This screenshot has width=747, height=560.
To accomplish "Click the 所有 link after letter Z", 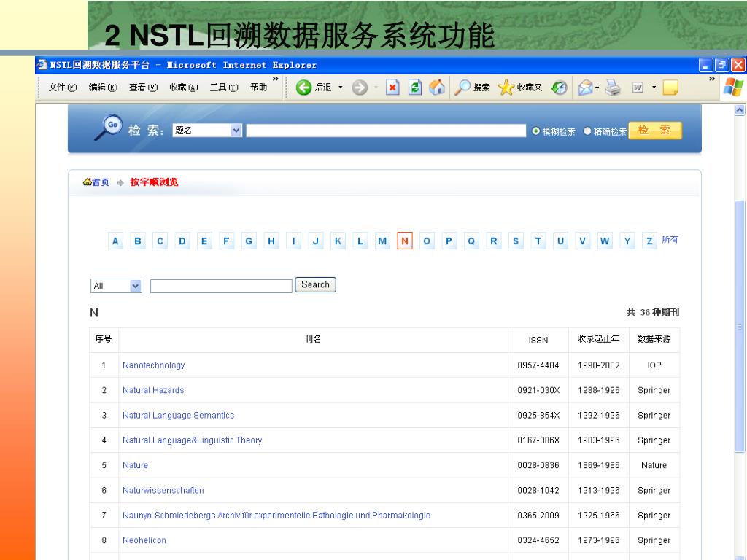I will click(x=670, y=239).
